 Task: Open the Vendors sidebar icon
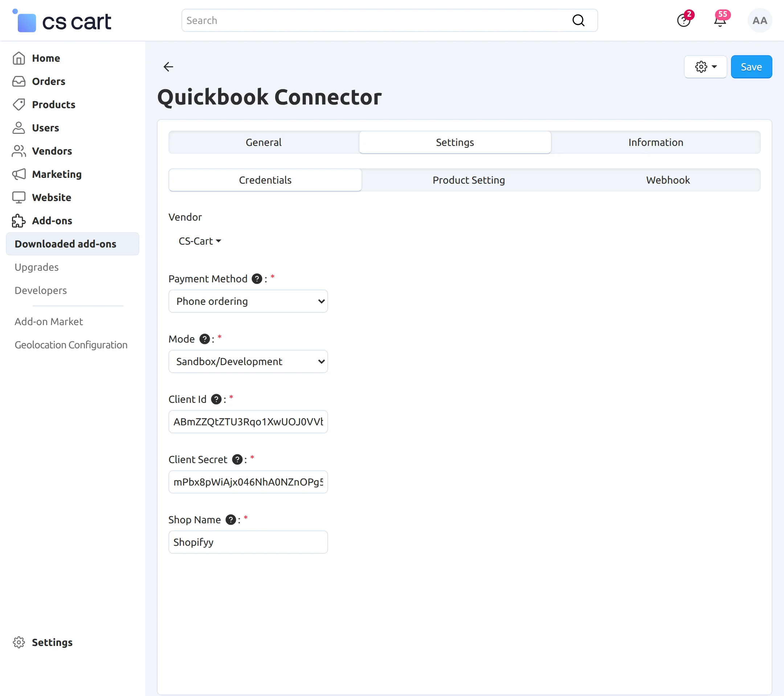tap(18, 151)
